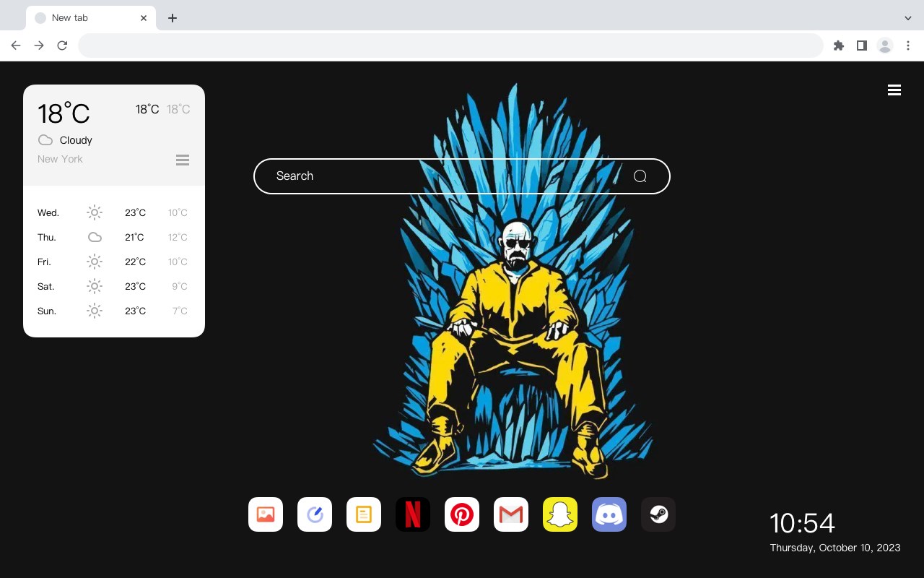Image resolution: width=924 pixels, height=578 pixels.
Task: Open the Chrome profile avatar
Action: (x=885, y=46)
